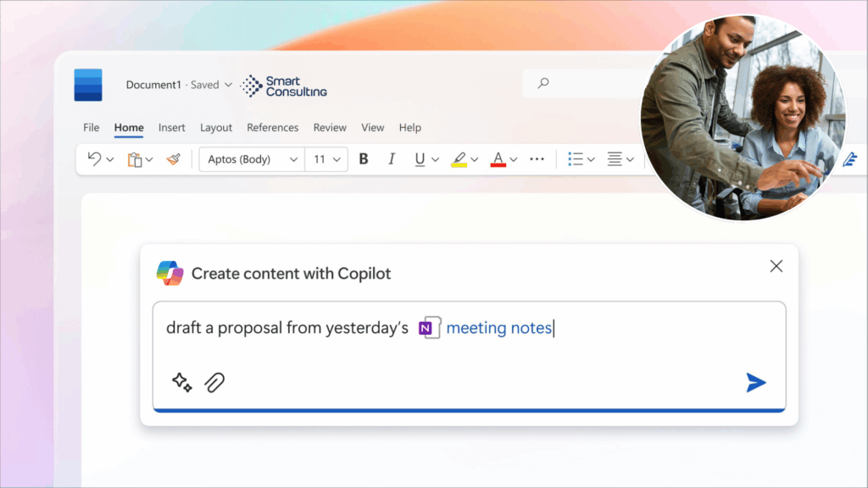Viewport: 868px width, 488px height.
Task: Open the Insert tab
Action: click(x=171, y=128)
